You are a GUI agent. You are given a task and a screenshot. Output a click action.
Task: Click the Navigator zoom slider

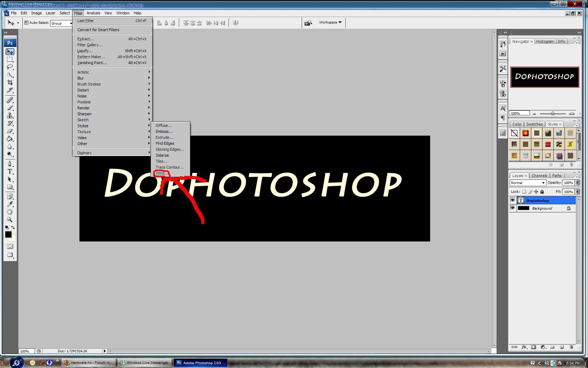553,114
